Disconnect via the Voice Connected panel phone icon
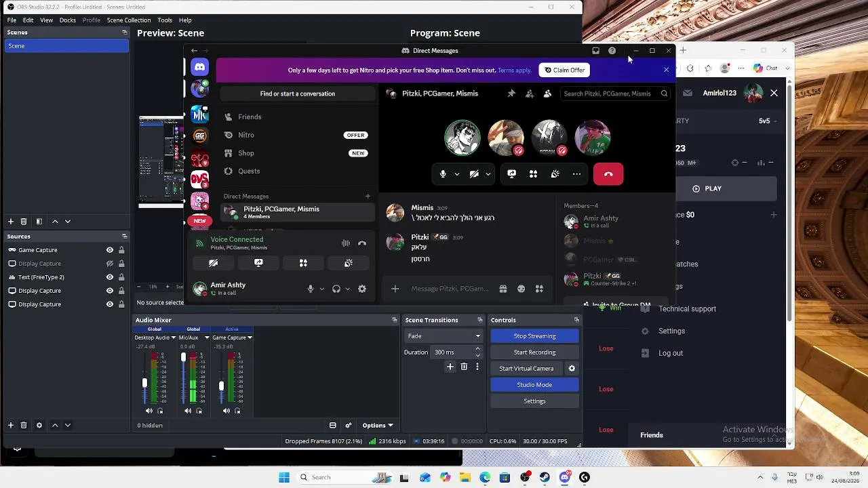Image resolution: width=868 pixels, height=488 pixels. click(362, 243)
